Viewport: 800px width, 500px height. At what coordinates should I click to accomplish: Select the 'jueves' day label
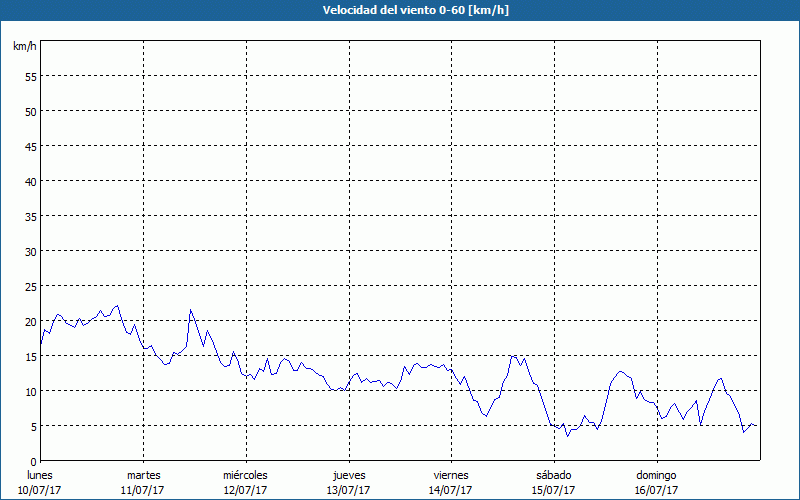(x=348, y=475)
